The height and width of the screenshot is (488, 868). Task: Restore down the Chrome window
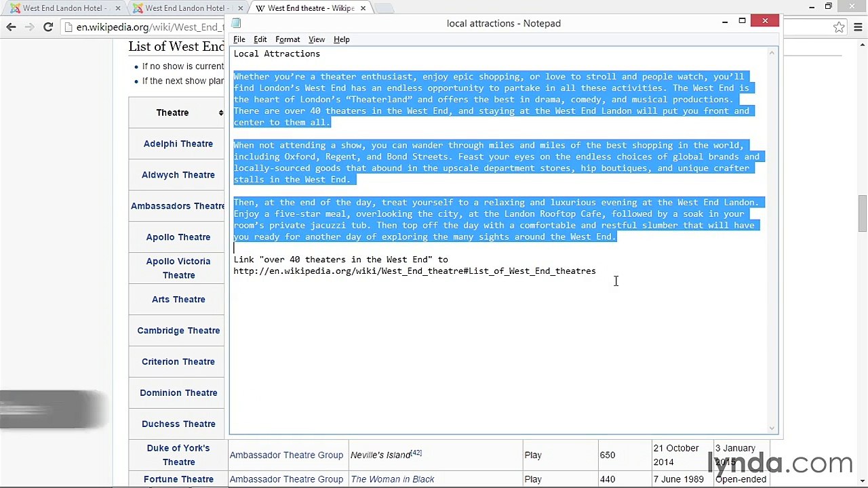(x=828, y=7)
